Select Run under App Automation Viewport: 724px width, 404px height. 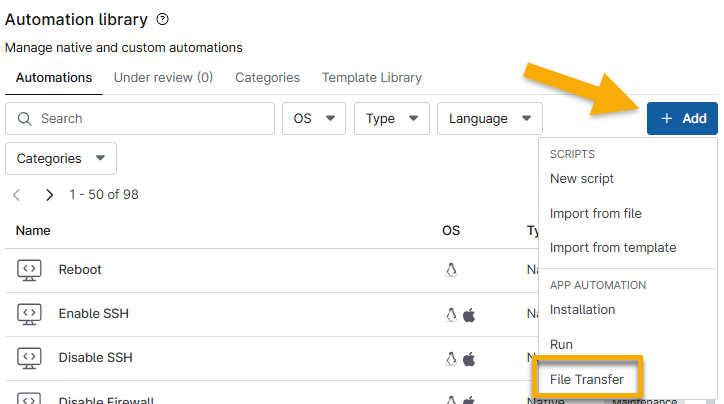561,345
